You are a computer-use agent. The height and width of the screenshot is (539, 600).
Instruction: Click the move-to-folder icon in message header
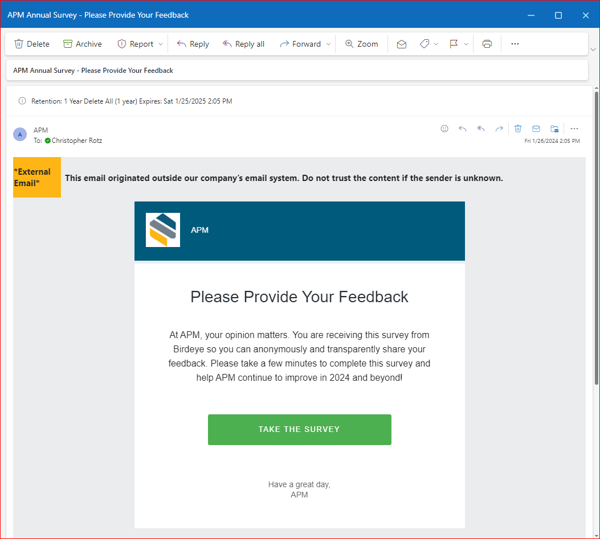(x=554, y=129)
